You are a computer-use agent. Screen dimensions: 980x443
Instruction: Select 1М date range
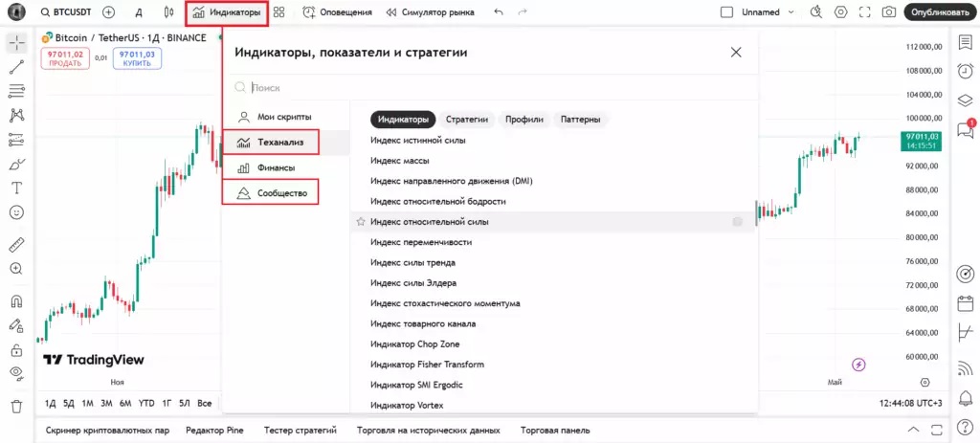[87, 404]
